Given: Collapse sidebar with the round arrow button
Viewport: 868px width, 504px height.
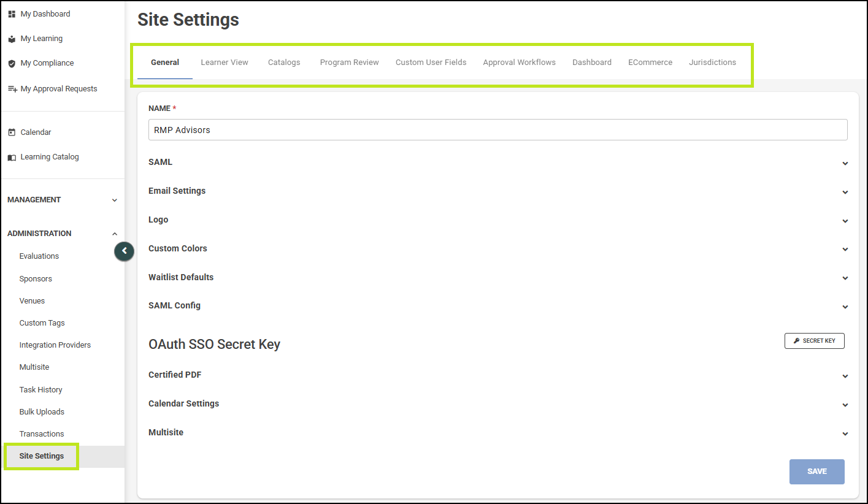Looking at the screenshot, I should (x=124, y=251).
